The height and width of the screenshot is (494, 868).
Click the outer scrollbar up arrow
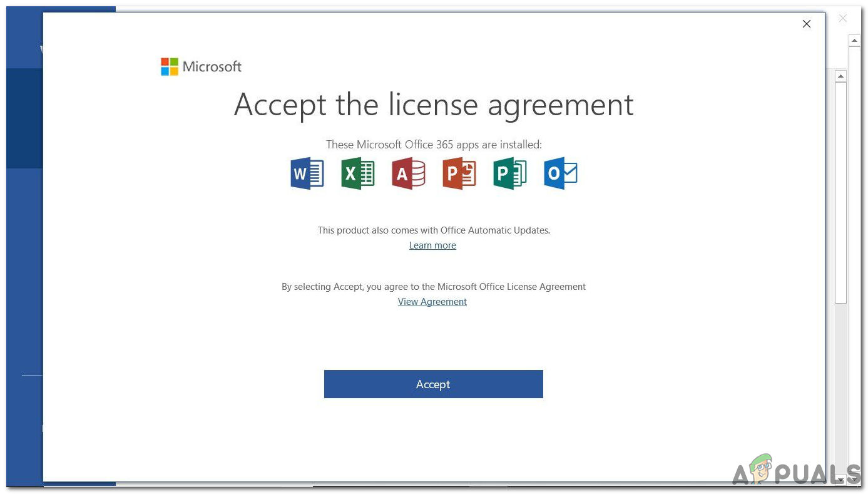(x=855, y=40)
